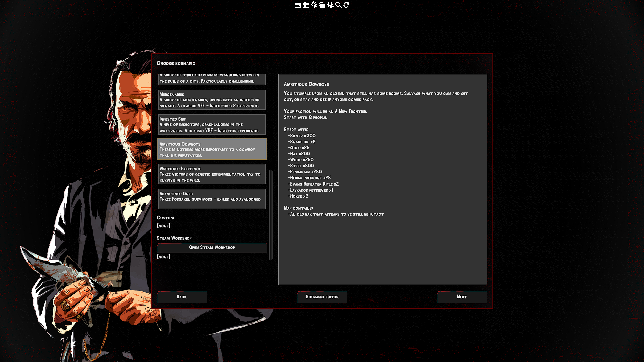The height and width of the screenshot is (362, 644).
Task: Click the Steel x500 entry
Action: click(302, 166)
